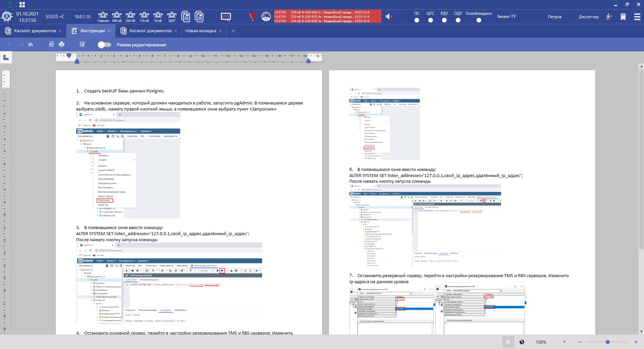Select the ПС radio indicator
This screenshot has height=349, width=644.
point(417,20)
